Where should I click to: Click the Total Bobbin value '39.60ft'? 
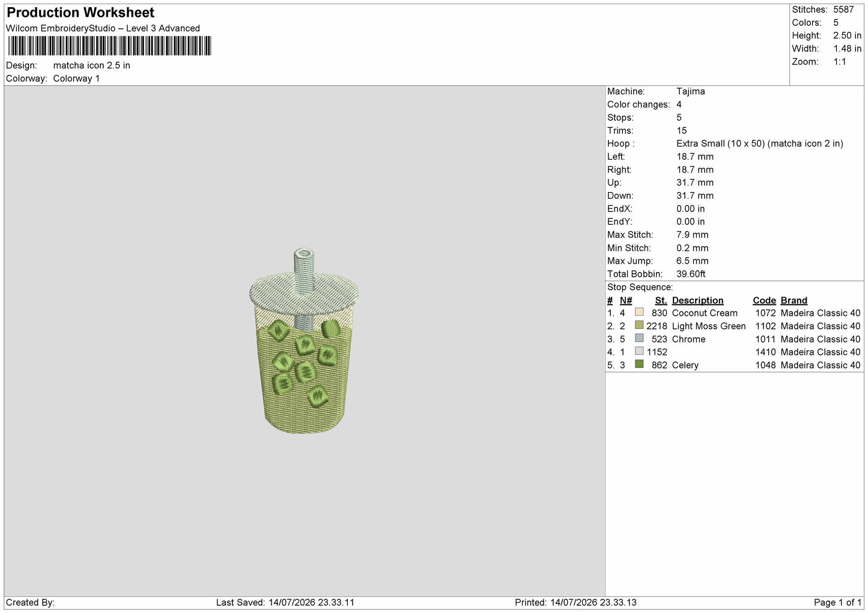691,274
